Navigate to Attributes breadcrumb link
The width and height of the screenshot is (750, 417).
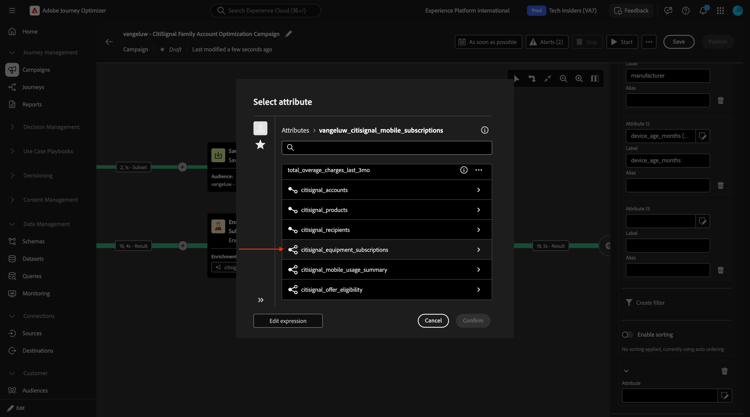(x=295, y=131)
